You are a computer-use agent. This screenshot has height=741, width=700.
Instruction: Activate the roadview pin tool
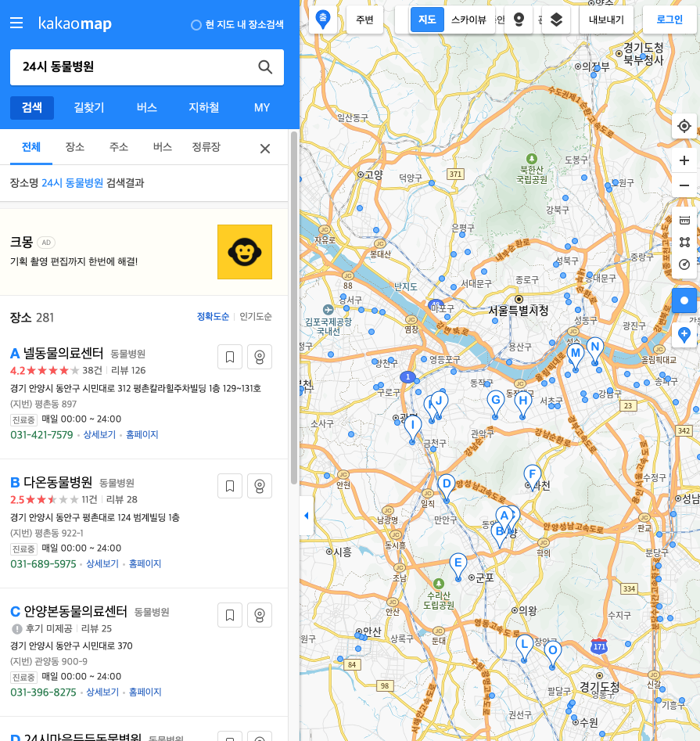tap(519, 20)
